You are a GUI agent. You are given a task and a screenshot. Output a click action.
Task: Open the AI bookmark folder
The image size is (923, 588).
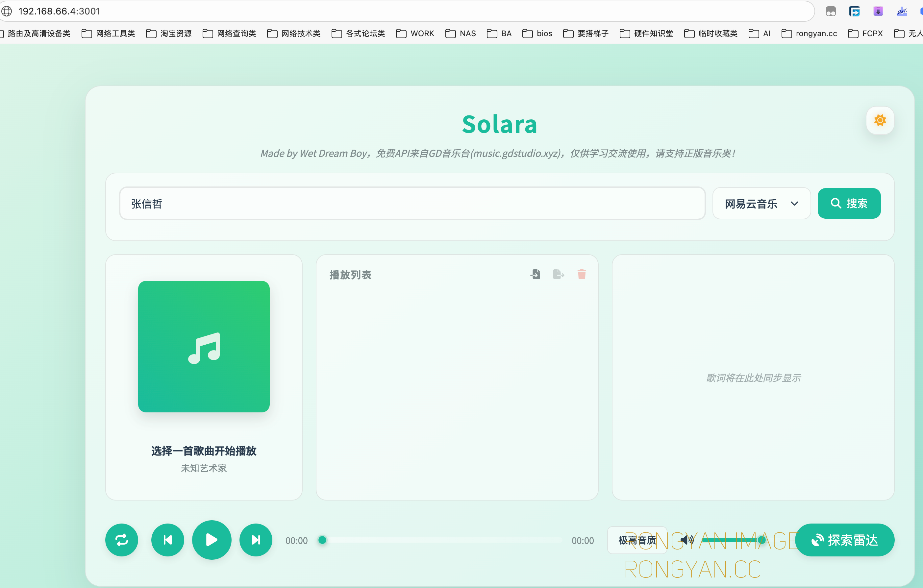(x=759, y=33)
